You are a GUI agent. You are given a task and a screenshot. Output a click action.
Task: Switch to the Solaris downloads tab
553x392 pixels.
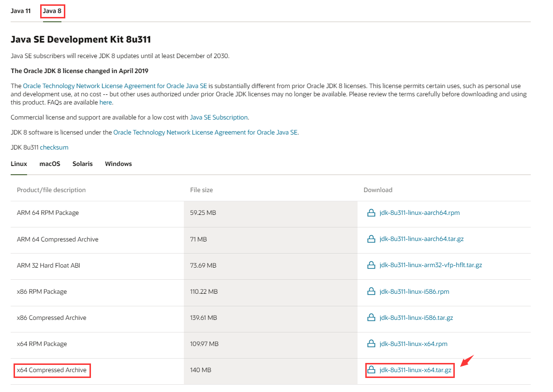[x=83, y=164]
